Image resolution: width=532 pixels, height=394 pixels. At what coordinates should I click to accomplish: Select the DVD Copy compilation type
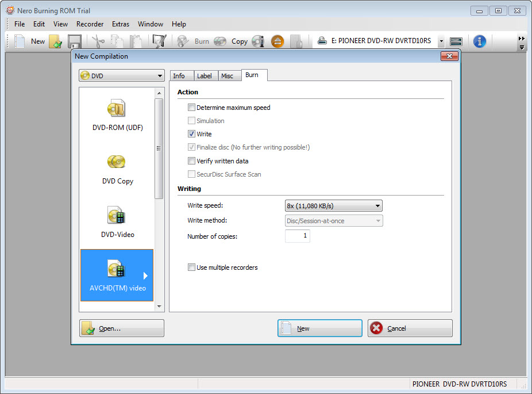(x=117, y=169)
